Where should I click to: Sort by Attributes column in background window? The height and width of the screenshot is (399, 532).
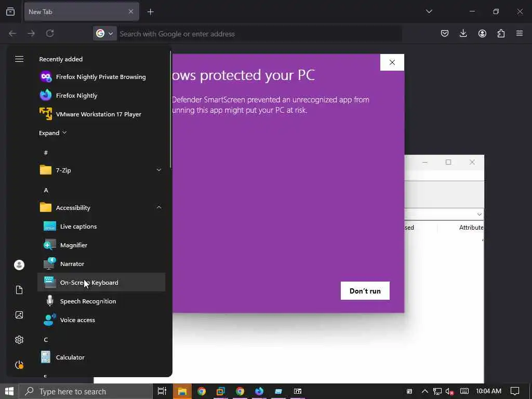pos(471,228)
